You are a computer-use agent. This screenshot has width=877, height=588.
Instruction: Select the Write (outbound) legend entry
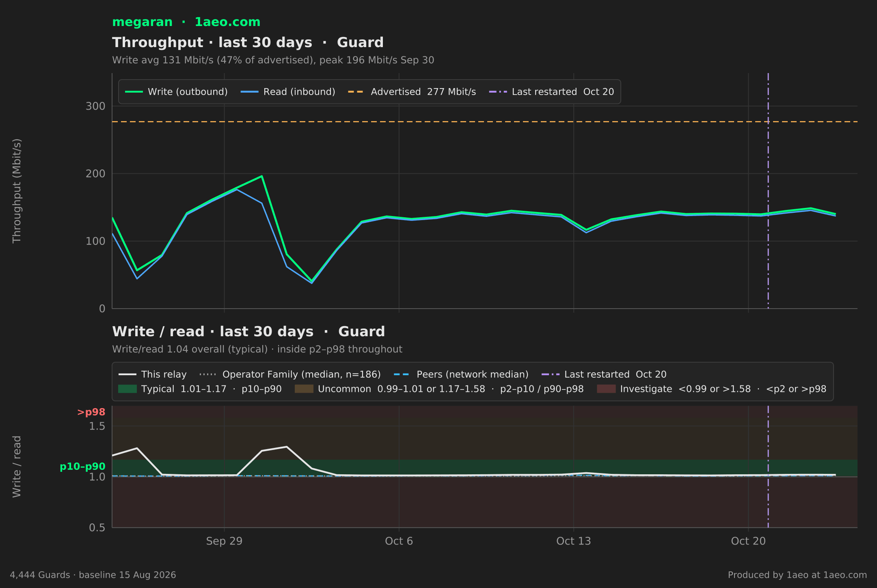click(176, 92)
